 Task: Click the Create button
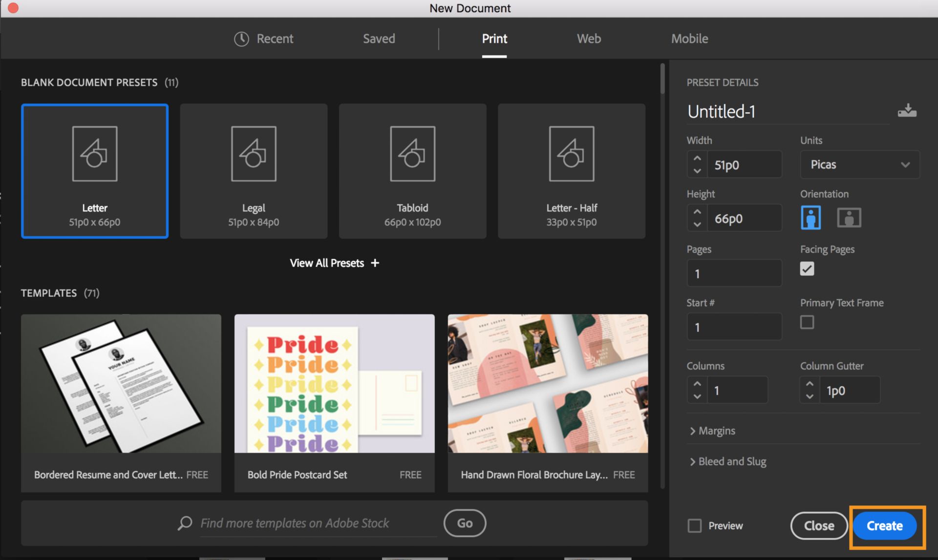885,525
